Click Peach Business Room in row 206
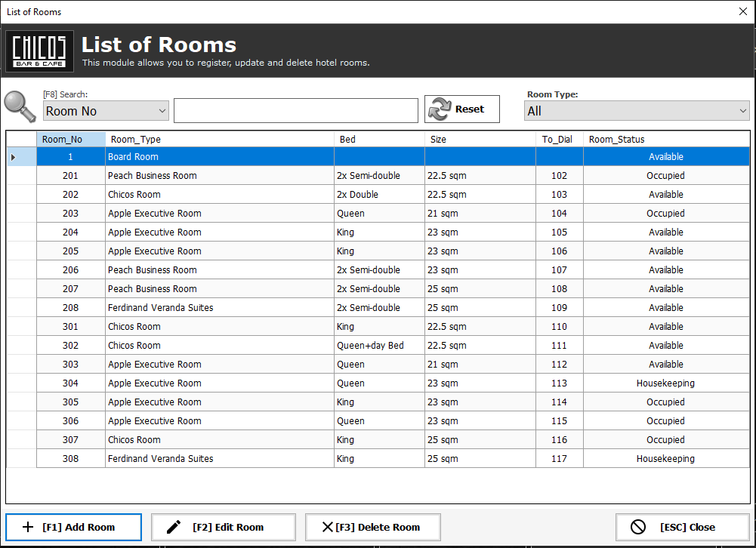 (x=219, y=270)
